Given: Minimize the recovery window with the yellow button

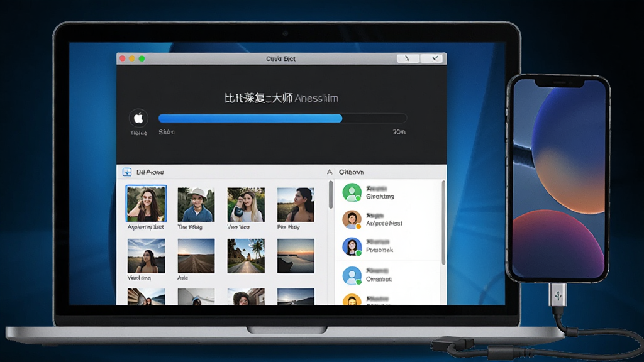Looking at the screenshot, I should click(x=132, y=58).
